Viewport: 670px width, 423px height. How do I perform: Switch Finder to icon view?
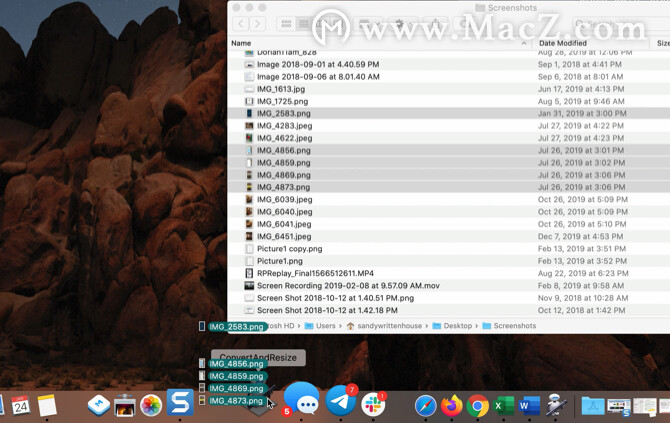(286, 24)
